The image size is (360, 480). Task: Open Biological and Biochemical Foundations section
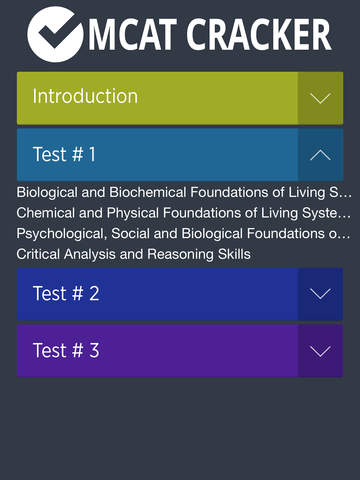(184, 192)
